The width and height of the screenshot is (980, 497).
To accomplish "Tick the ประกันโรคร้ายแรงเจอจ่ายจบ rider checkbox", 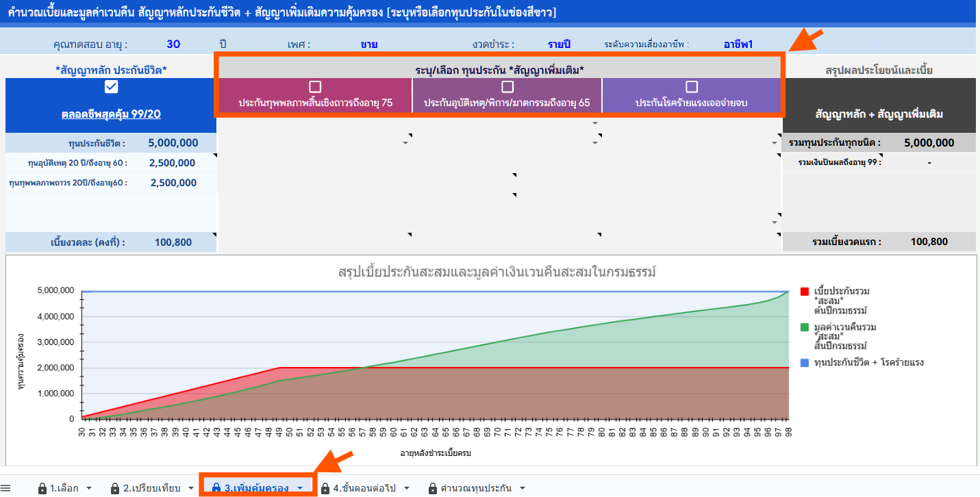I will coord(692,87).
